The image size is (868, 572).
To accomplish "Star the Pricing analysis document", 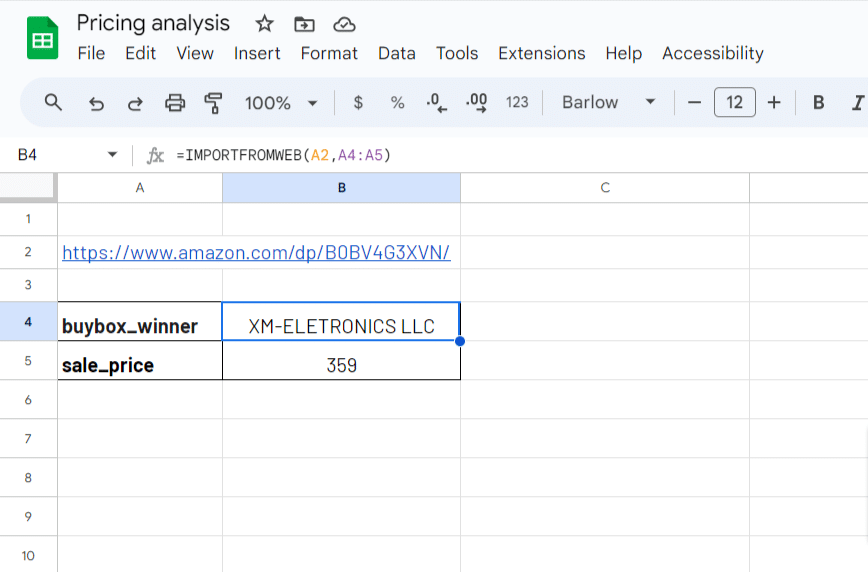I will pos(264,24).
